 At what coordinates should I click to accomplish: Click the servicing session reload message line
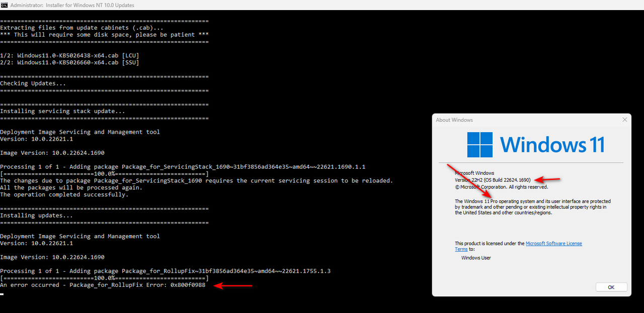tap(196, 181)
